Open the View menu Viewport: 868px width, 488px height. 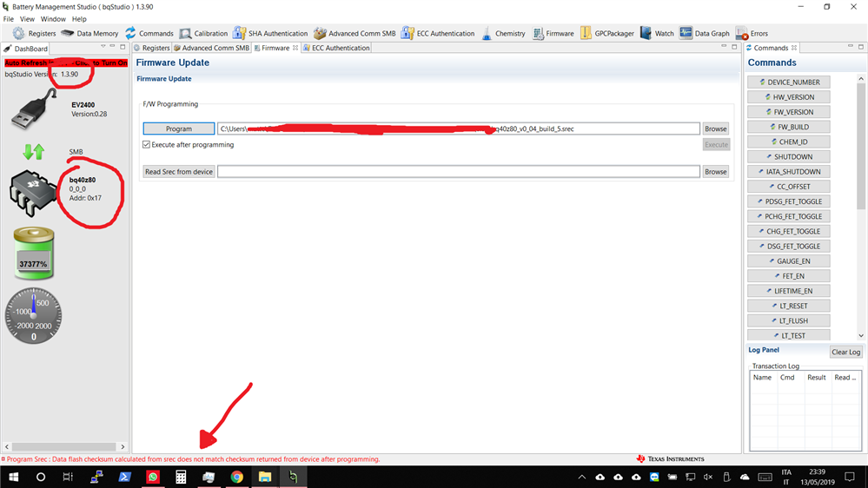pyautogui.click(x=27, y=19)
